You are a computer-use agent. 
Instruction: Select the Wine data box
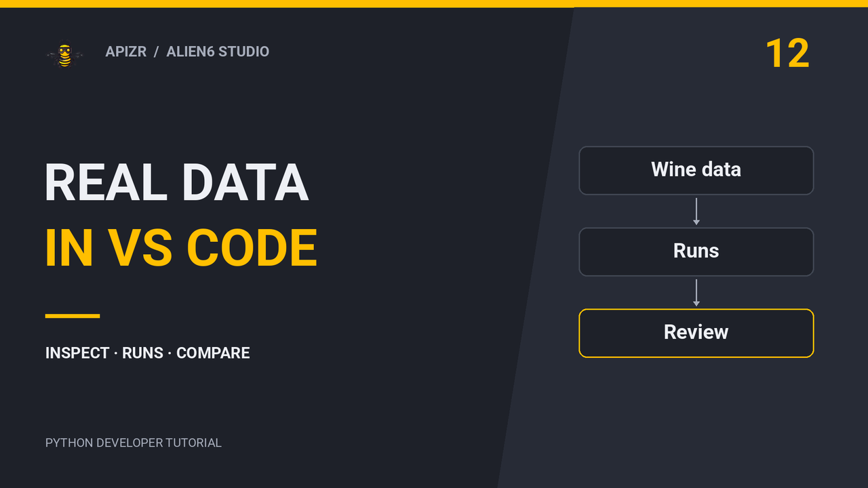pos(696,170)
